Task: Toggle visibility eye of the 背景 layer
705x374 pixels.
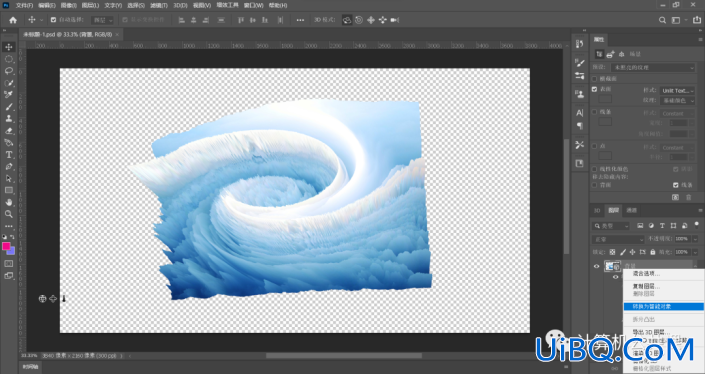Action: click(x=596, y=266)
